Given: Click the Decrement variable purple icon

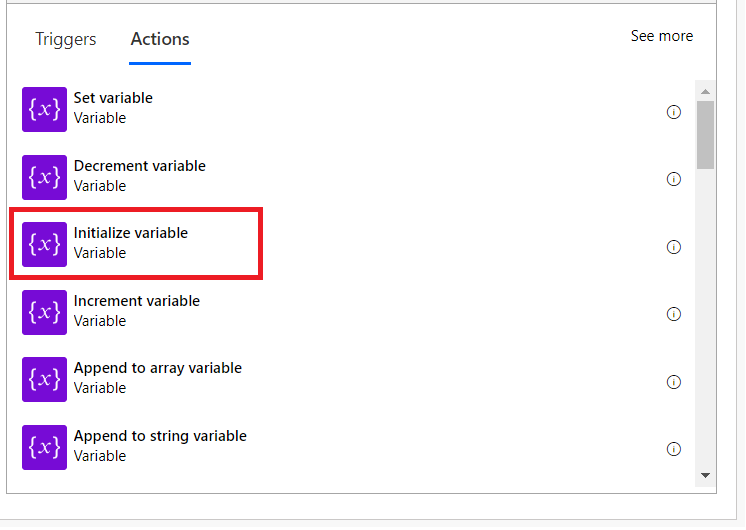Looking at the screenshot, I should pyautogui.click(x=44, y=177).
